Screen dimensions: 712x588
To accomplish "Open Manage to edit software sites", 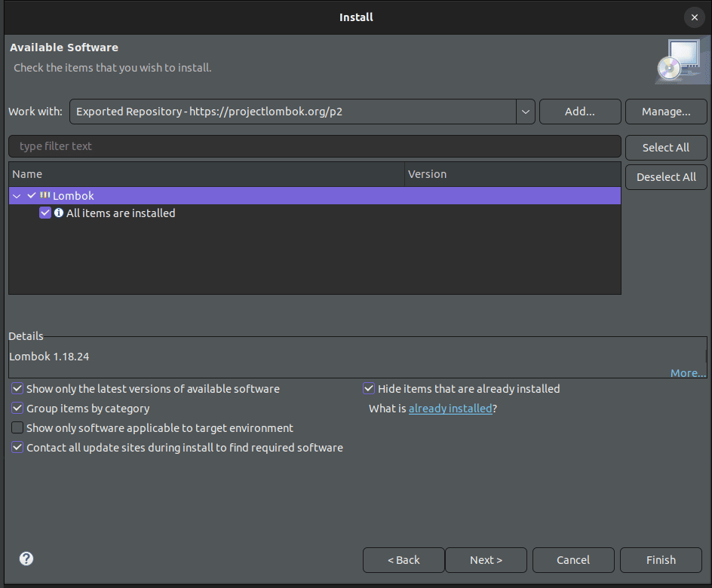I will [665, 111].
